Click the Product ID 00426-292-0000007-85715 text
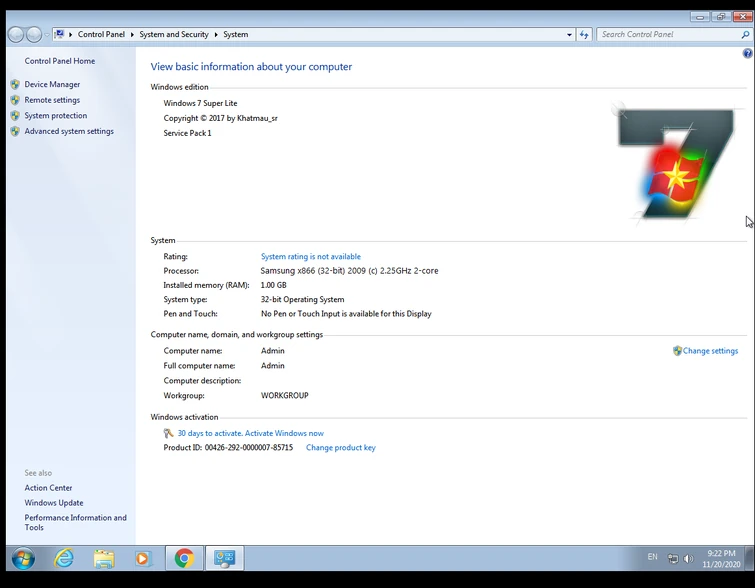 pyautogui.click(x=228, y=447)
